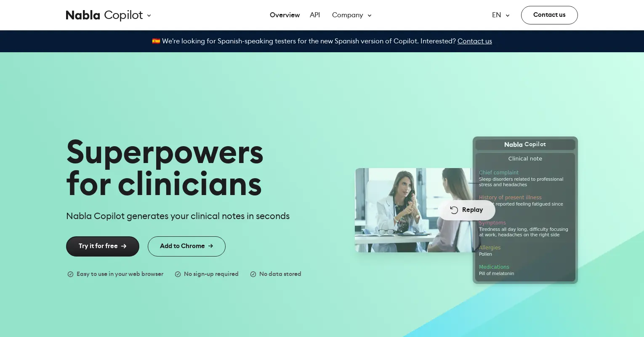Go to the API page

point(315,15)
